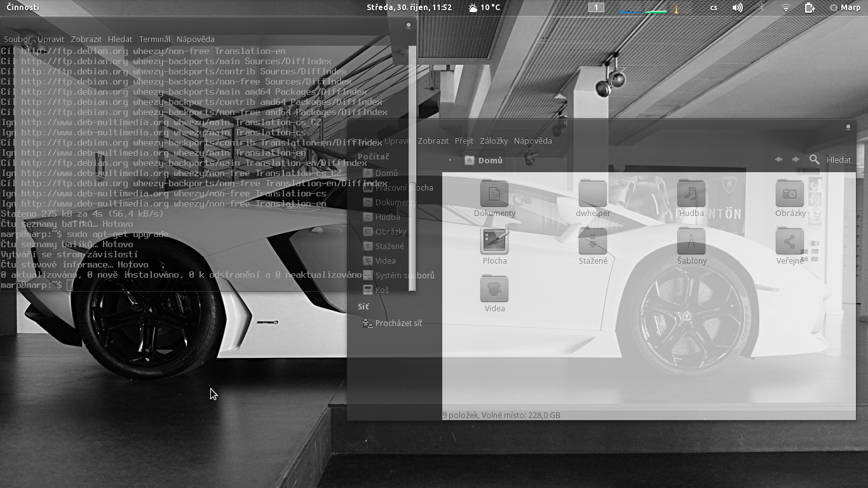Click the Systém souborů drive icon in sidebar
Image resolution: width=868 pixels, height=488 pixels.
click(x=367, y=275)
